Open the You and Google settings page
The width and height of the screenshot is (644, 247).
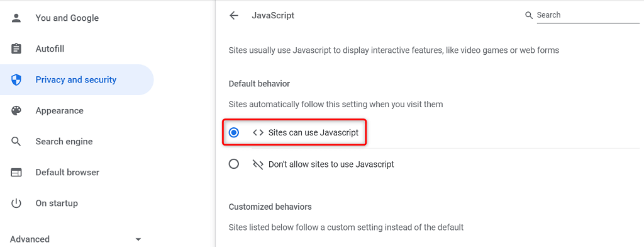67,18
